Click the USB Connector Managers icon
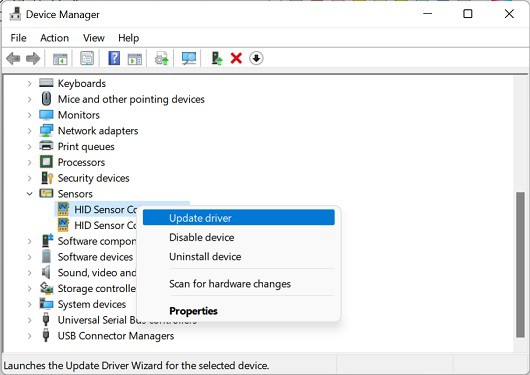Viewport: 530px width, 375px height. [46, 335]
